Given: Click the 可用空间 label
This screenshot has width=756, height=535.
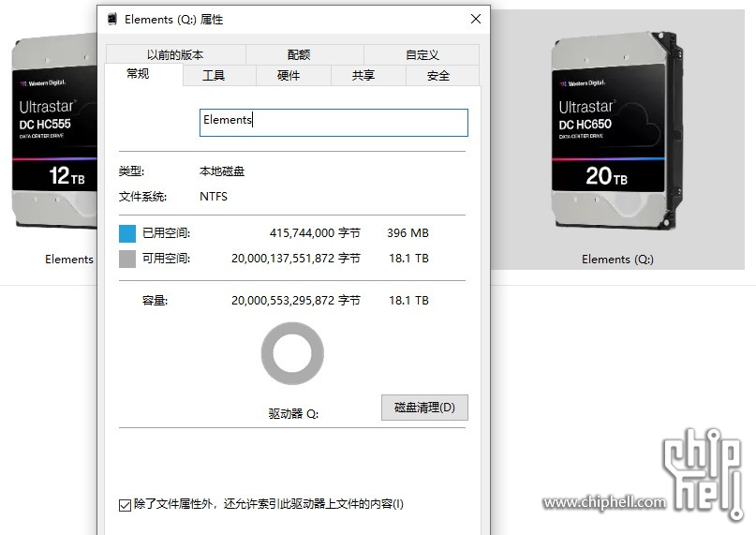Looking at the screenshot, I should pyautogui.click(x=167, y=259).
